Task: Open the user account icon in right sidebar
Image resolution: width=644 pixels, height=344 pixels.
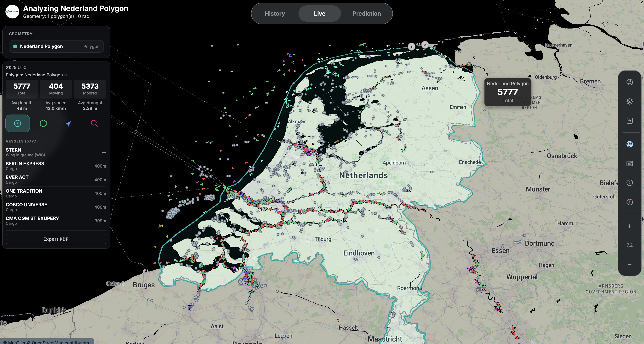Action: pyautogui.click(x=630, y=82)
